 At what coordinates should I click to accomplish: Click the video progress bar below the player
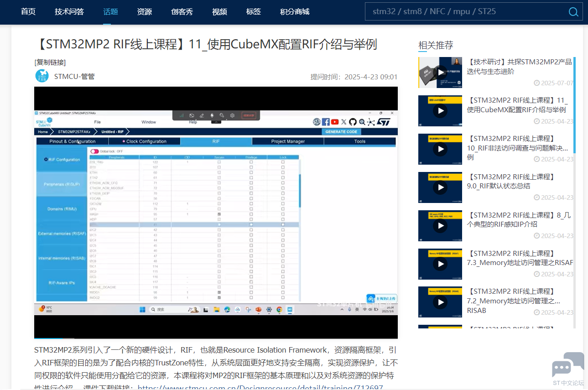pos(216,338)
